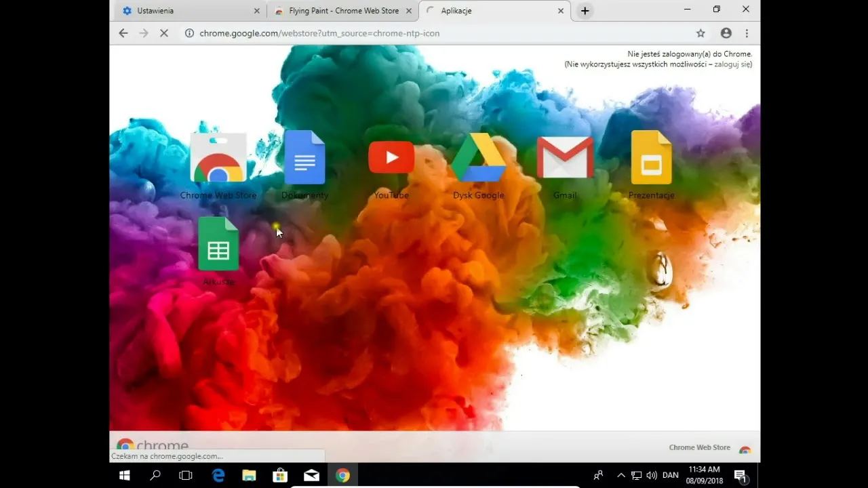Click the 'Nie jesteś zalogowany(a) do Chrome' text
868x488 pixels.
coord(689,54)
